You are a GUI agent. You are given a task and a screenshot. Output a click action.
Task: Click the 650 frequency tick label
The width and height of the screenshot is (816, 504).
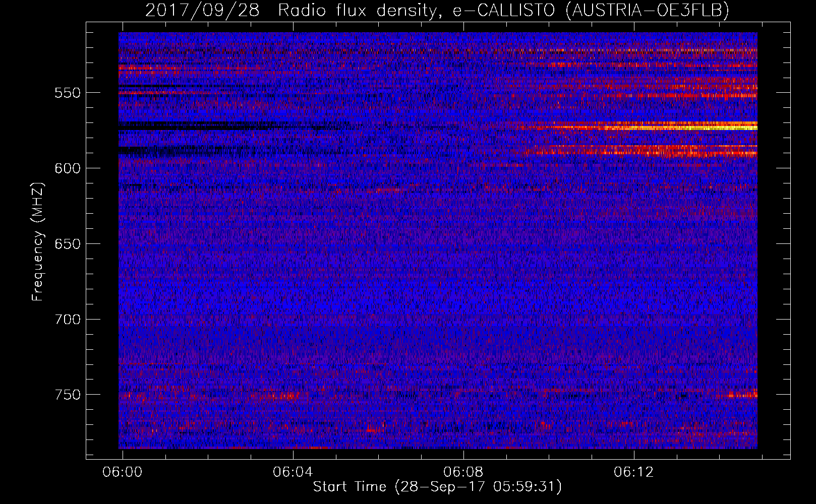pyautogui.click(x=68, y=244)
